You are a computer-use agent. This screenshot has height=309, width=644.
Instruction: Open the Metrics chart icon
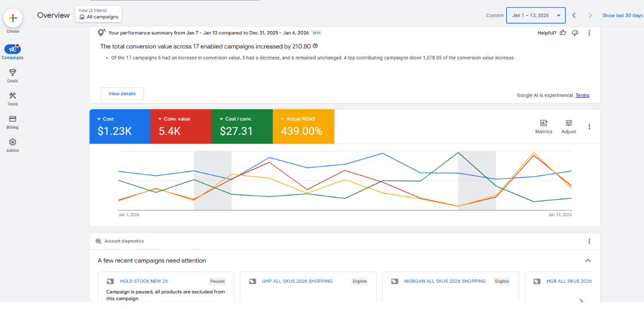[x=544, y=123]
